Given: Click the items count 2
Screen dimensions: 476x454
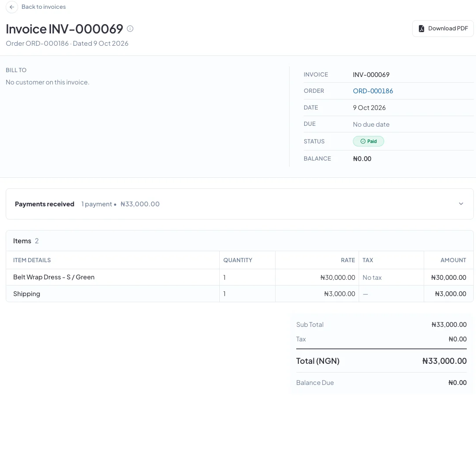Looking at the screenshot, I should (37, 241).
